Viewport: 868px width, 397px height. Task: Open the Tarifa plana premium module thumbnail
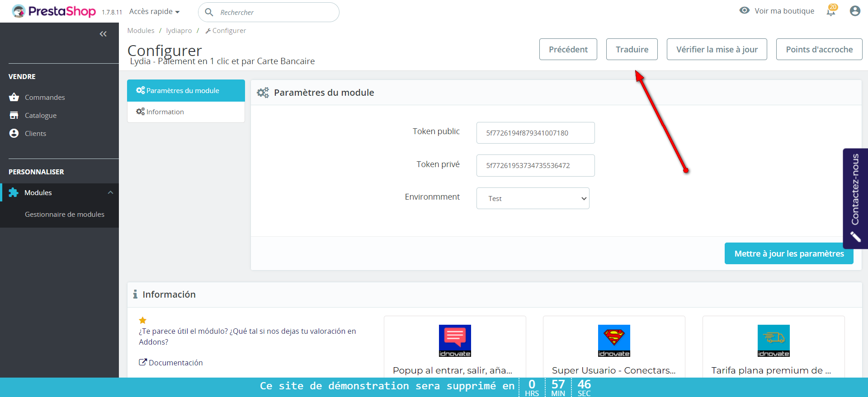point(774,341)
